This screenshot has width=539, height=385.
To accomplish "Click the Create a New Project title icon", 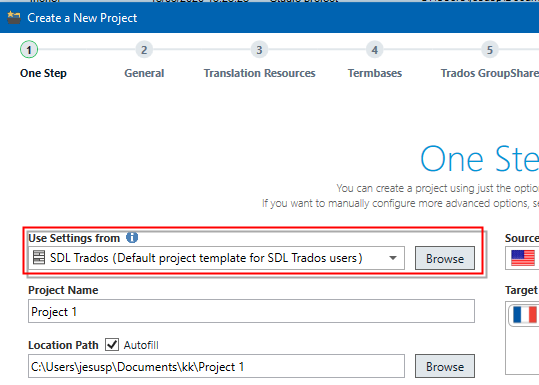I will [14, 18].
